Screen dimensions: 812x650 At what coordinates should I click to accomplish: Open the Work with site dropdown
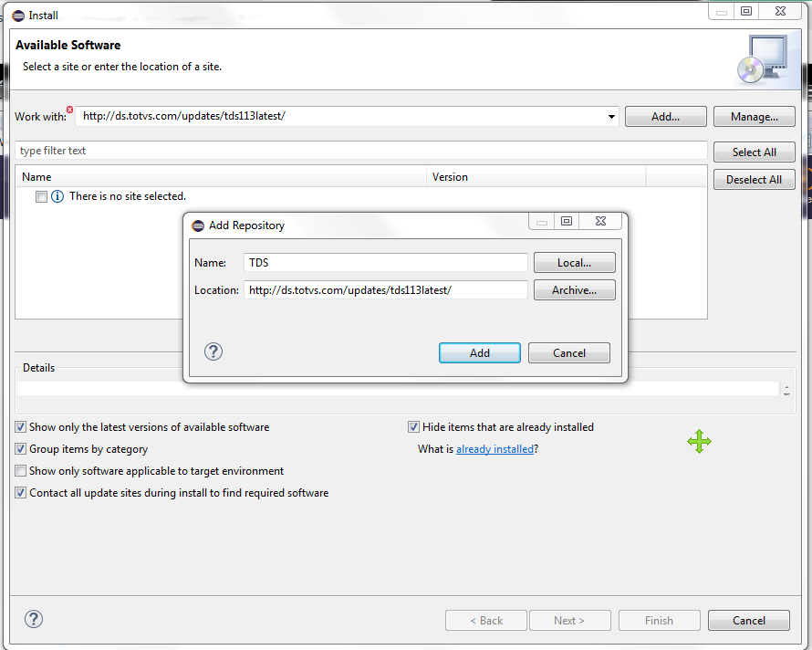click(610, 116)
